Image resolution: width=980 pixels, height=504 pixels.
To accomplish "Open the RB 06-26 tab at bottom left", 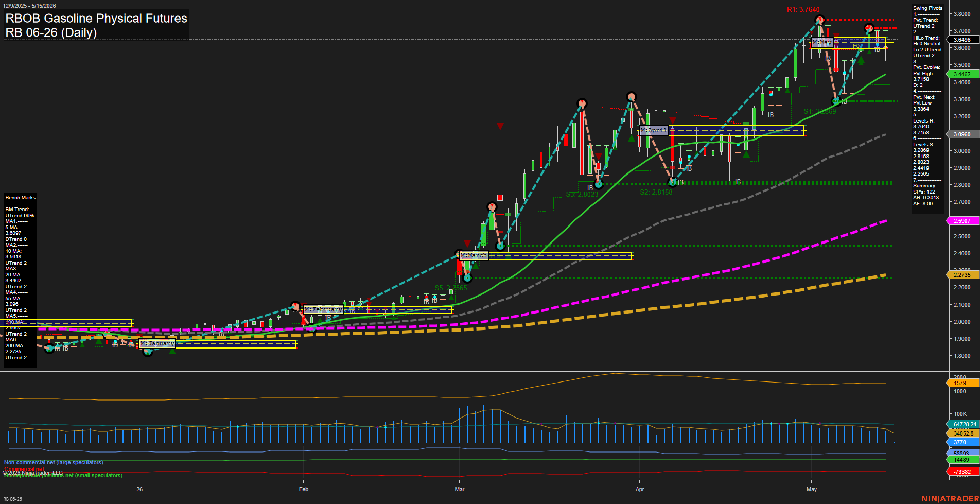I will coord(12,499).
